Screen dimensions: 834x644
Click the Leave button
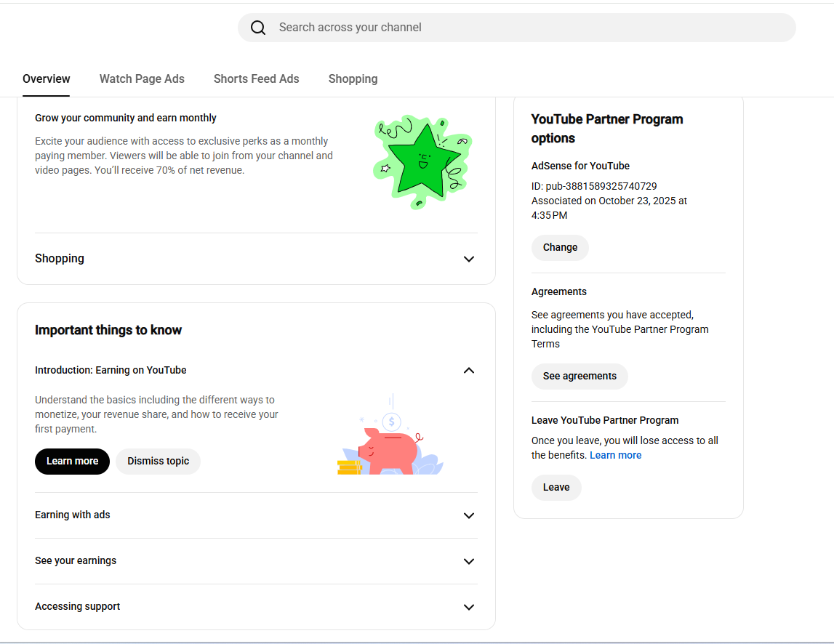click(556, 487)
